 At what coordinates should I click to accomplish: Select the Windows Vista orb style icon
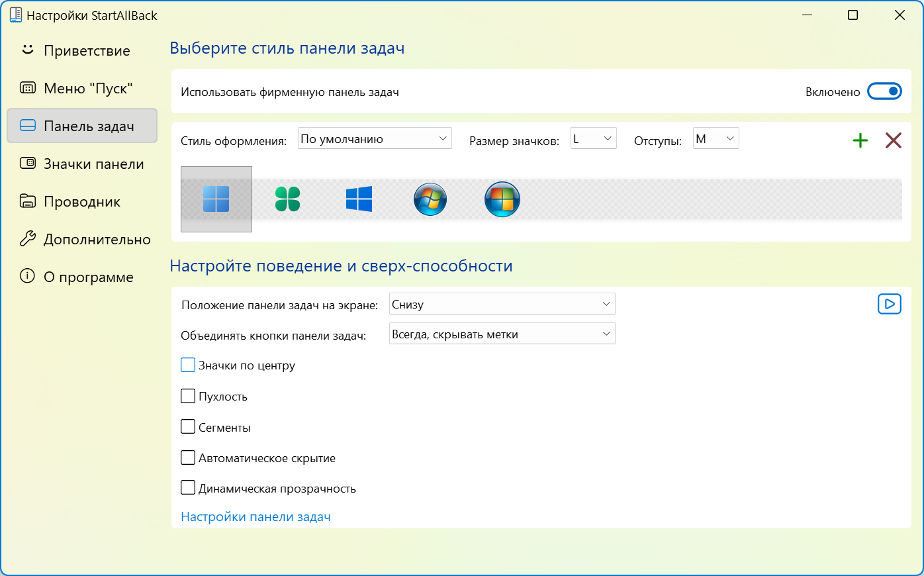[502, 199]
